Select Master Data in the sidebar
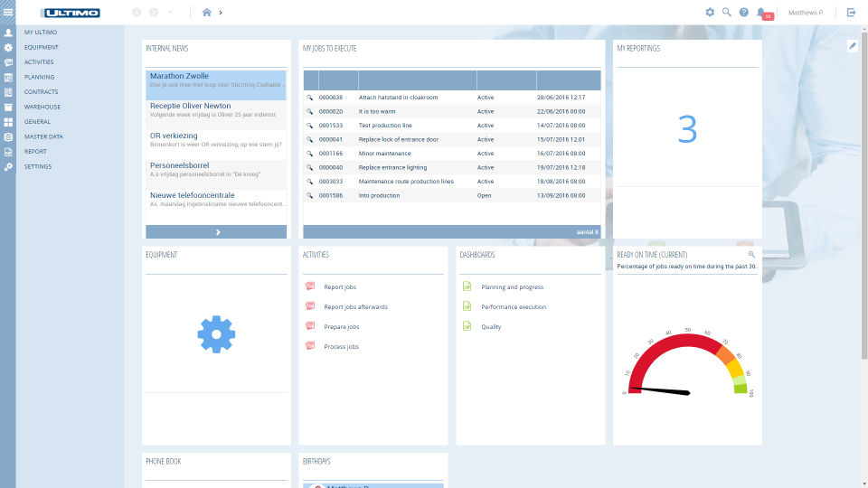Image resolution: width=868 pixels, height=488 pixels. (43, 136)
